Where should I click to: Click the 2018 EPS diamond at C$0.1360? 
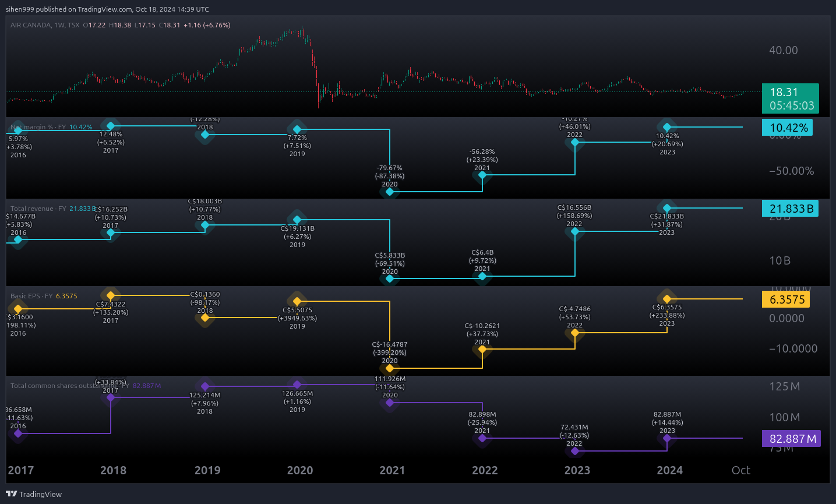click(x=205, y=318)
